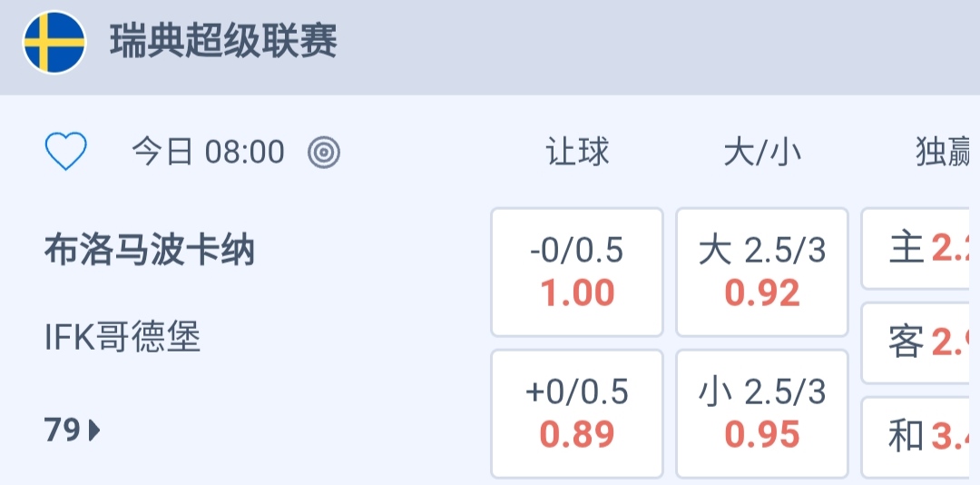
Task: Open live tracker via the target icon
Action: (x=324, y=153)
